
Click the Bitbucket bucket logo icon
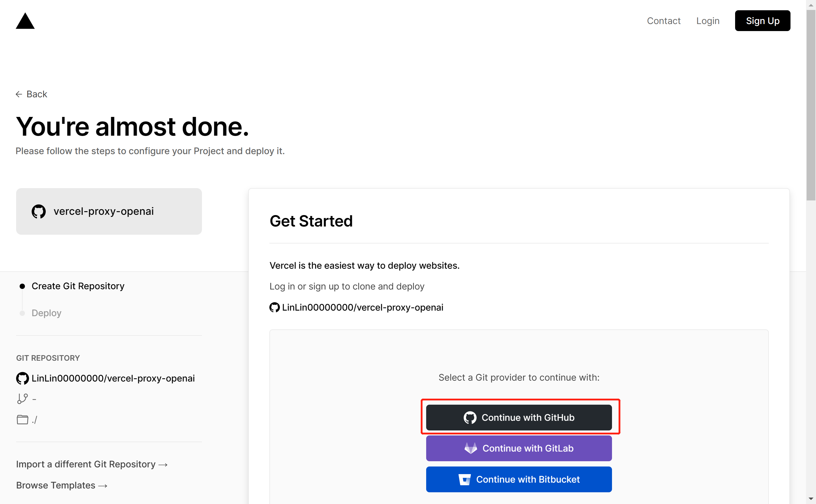click(464, 479)
